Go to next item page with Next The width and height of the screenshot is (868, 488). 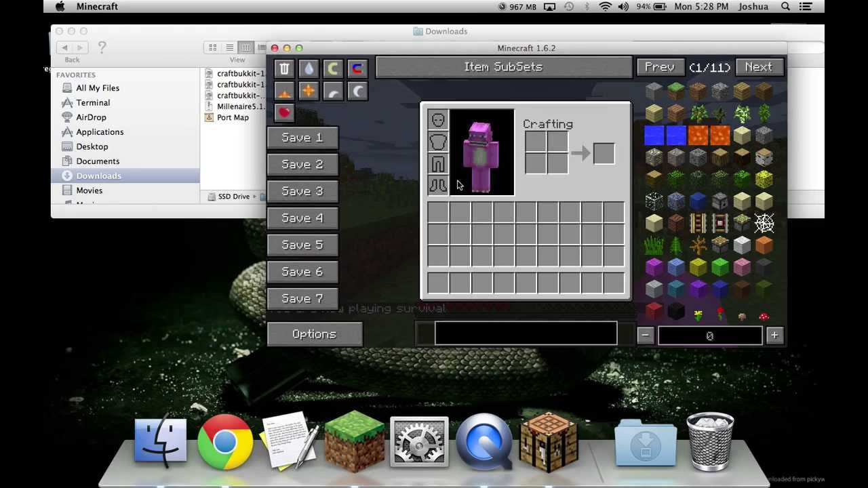tap(759, 67)
